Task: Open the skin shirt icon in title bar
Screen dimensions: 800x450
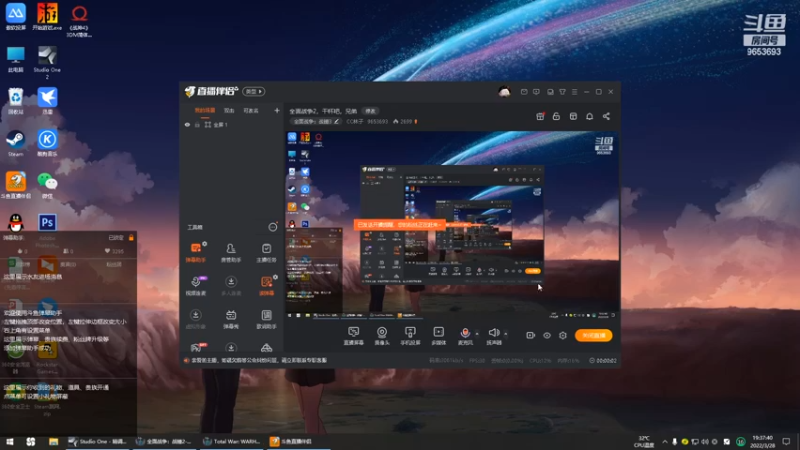Action: click(x=562, y=92)
